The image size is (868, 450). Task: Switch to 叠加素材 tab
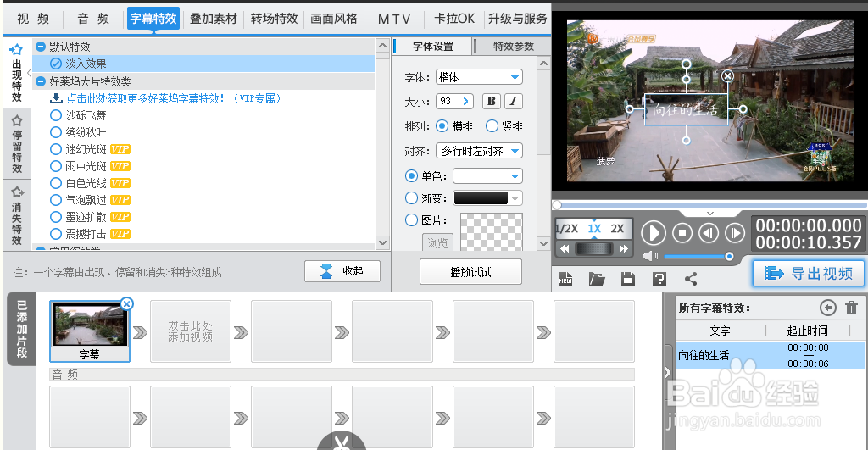(214, 19)
